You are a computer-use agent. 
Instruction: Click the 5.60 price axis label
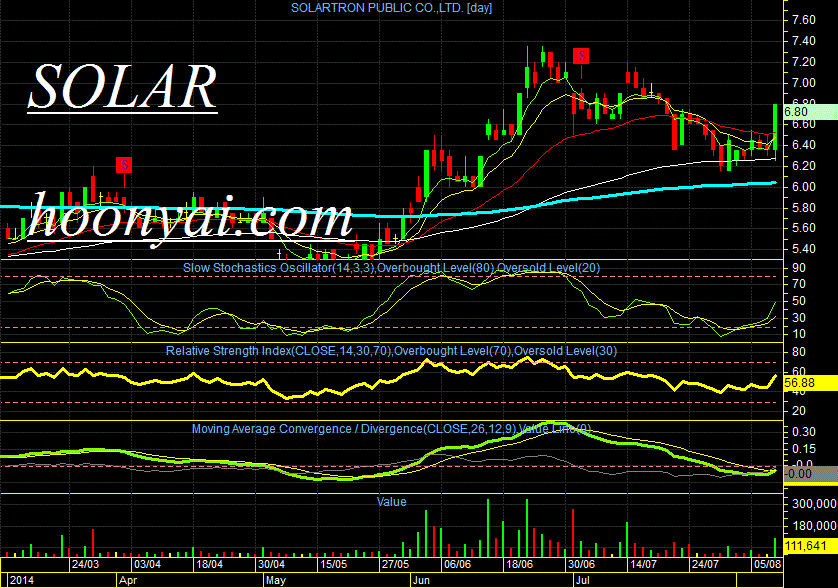(804, 228)
